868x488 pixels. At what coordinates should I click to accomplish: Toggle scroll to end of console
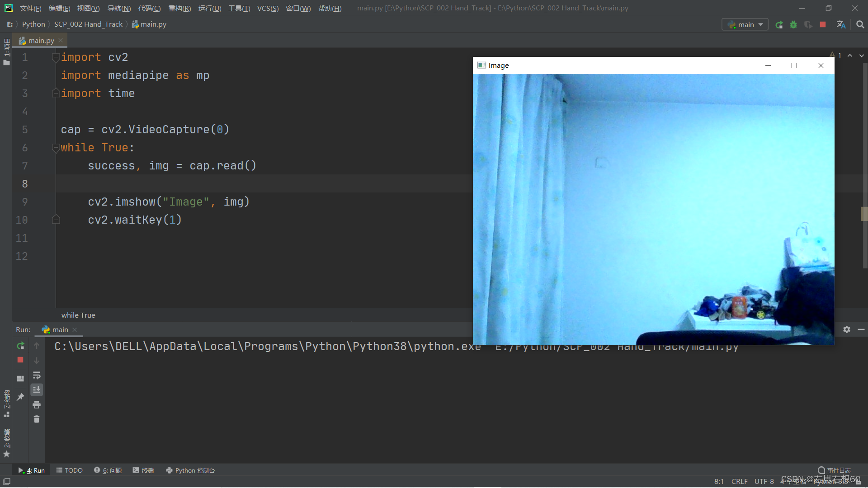pyautogui.click(x=37, y=389)
